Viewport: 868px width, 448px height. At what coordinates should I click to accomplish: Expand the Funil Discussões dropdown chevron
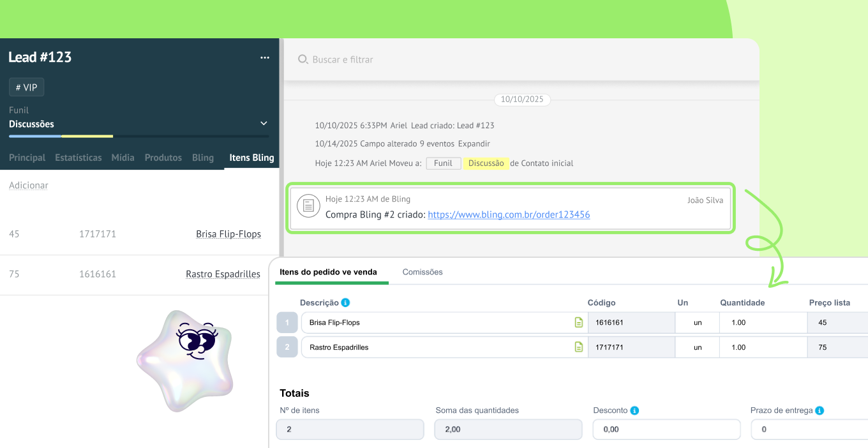click(x=264, y=123)
